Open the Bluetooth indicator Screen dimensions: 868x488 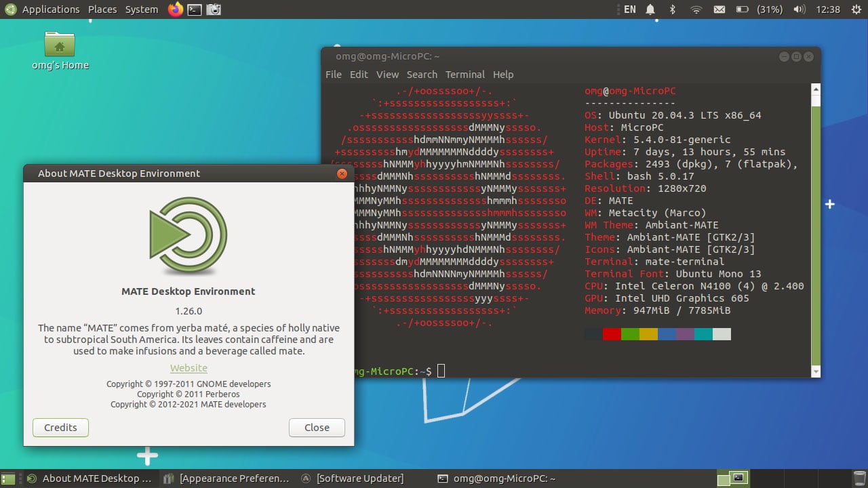point(673,9)
